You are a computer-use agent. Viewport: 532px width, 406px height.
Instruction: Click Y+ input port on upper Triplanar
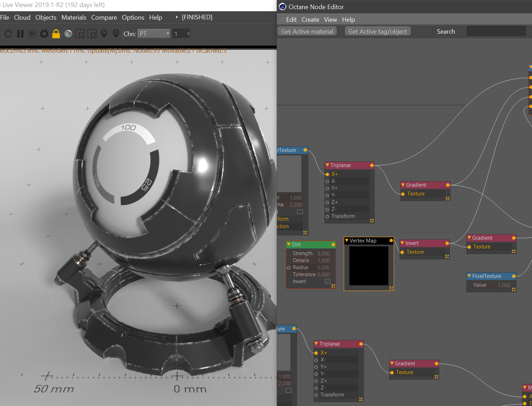(327, 188)
